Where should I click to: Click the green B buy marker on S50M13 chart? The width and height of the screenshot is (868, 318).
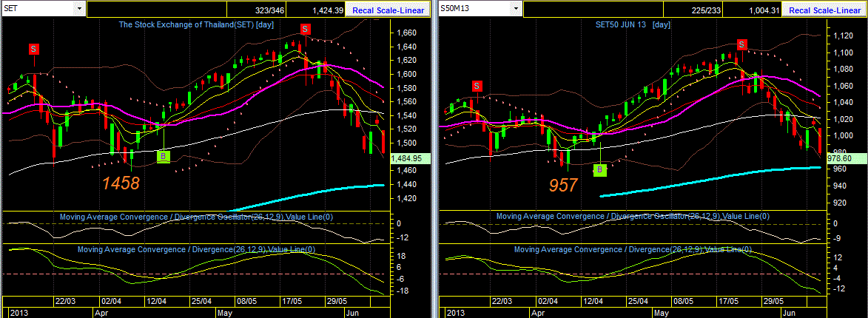(601, 169)
